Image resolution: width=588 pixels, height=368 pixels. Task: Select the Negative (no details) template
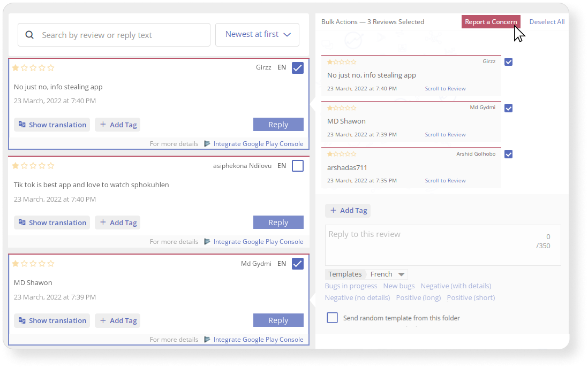(x=357, y=297)
